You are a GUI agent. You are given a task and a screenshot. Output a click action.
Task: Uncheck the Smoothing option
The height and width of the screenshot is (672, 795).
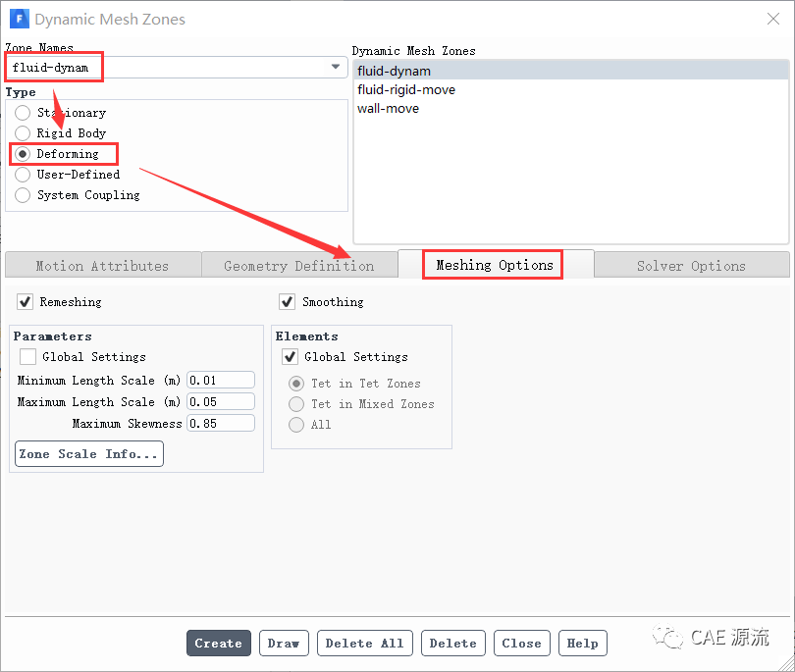click(288, 302)
